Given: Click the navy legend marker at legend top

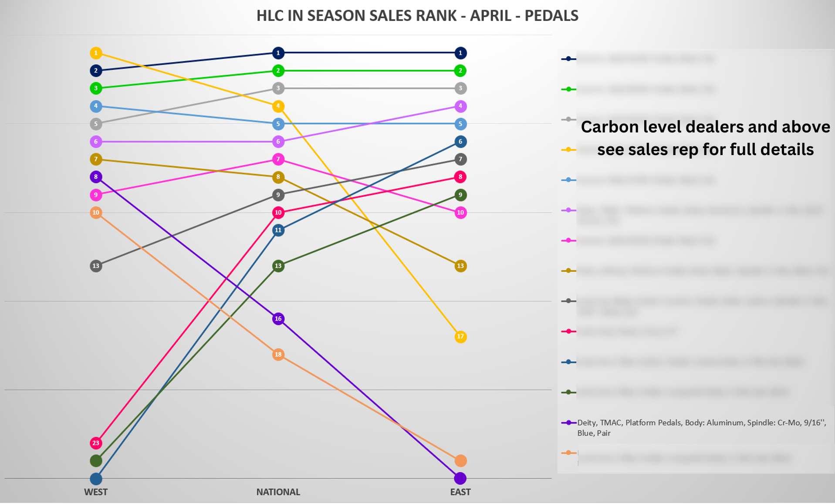Looking at the screenshot, I should (568, 59).
